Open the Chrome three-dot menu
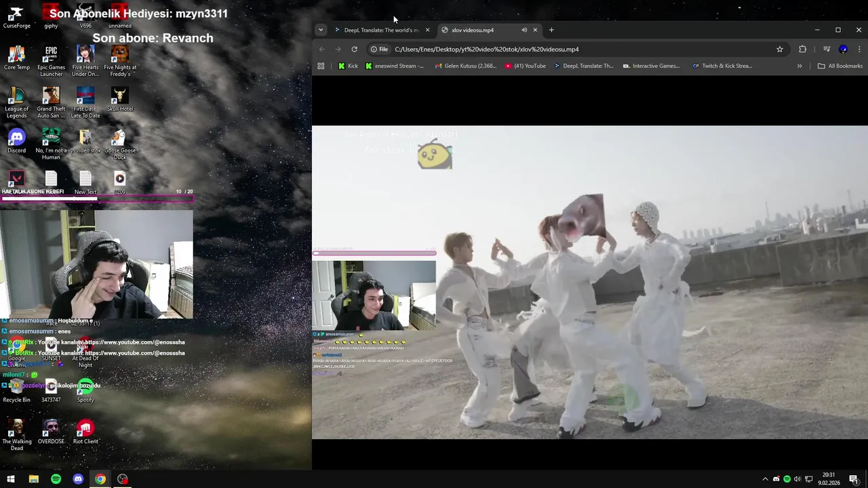Viewport: 868px width, 488px height. 859,49
